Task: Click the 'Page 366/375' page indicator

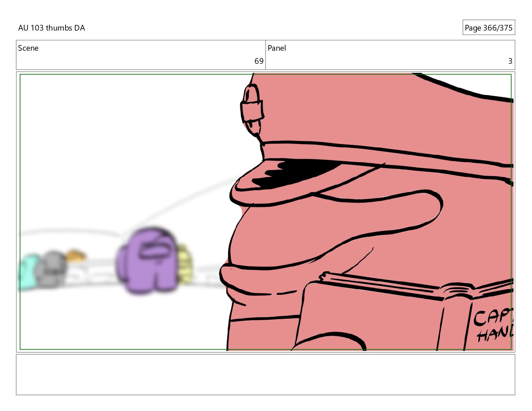Action: pyautogui.click(x=488, y=28)
